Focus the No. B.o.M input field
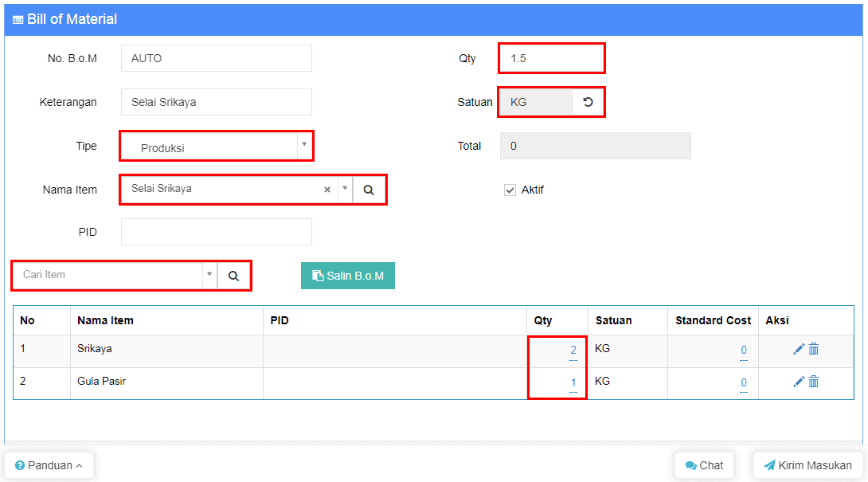 (x=217, y=58)
